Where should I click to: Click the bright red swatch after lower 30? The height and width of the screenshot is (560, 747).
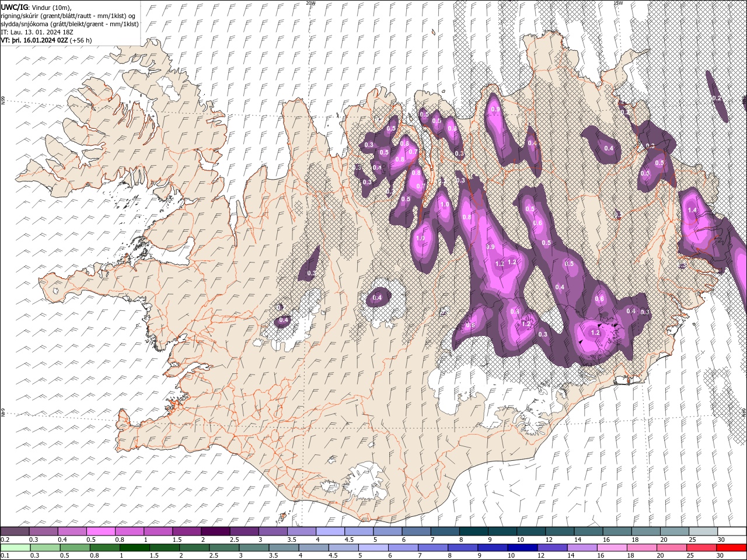[x=733, y=548]
